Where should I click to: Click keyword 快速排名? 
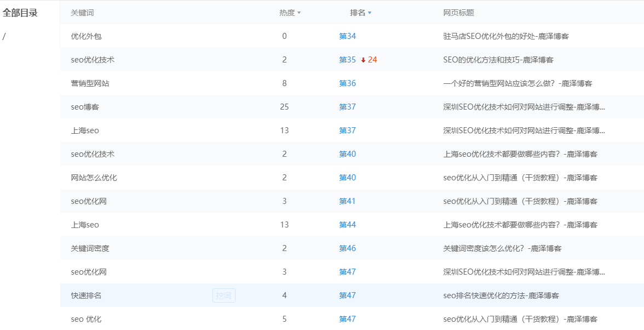pos(87,295)
